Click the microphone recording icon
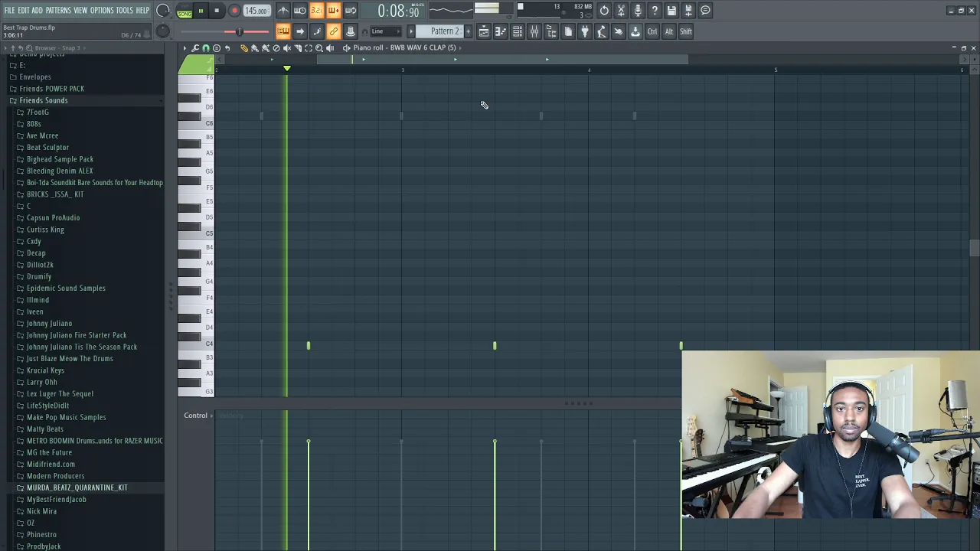 point(638,11)
